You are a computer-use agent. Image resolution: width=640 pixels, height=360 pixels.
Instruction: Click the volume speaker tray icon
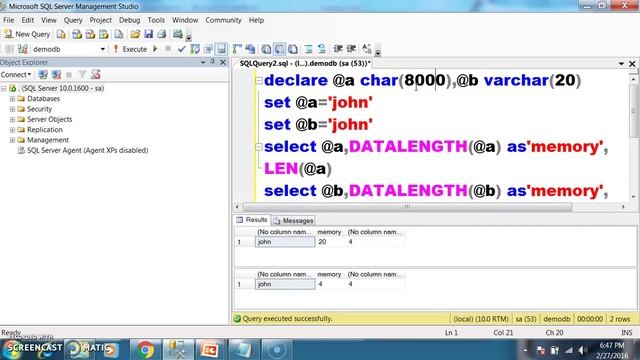click(x=582, y=350)
